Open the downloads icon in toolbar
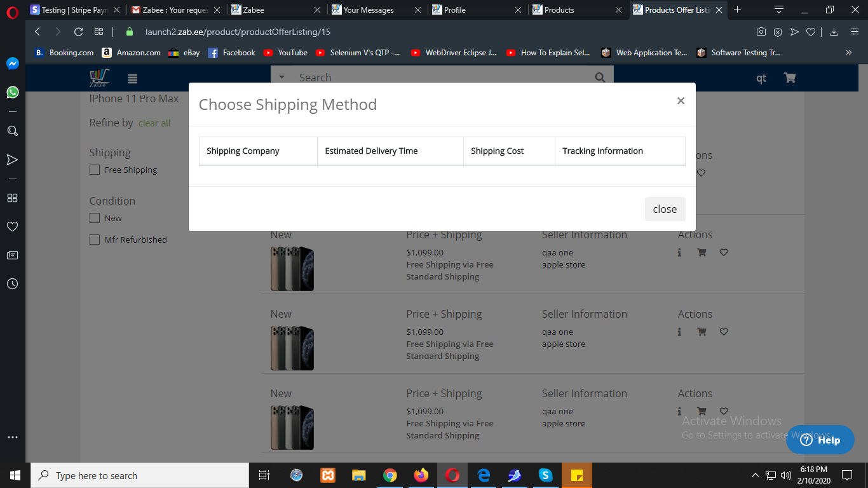The width and height of the screenshot is (868, 488). pyautogui.click(x=834, y=32)
